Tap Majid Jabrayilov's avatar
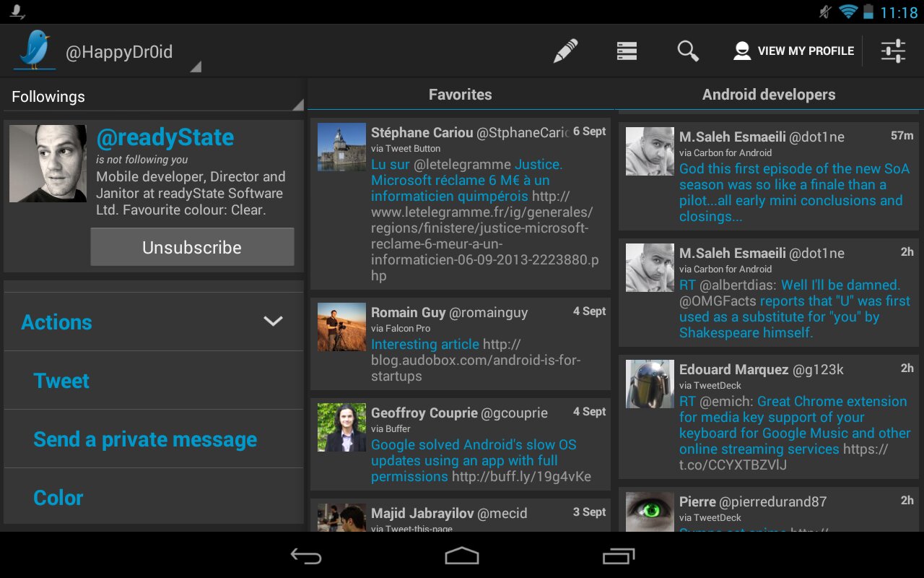The width and height of the screenshot is (924, 578). [x=341, y=518]
